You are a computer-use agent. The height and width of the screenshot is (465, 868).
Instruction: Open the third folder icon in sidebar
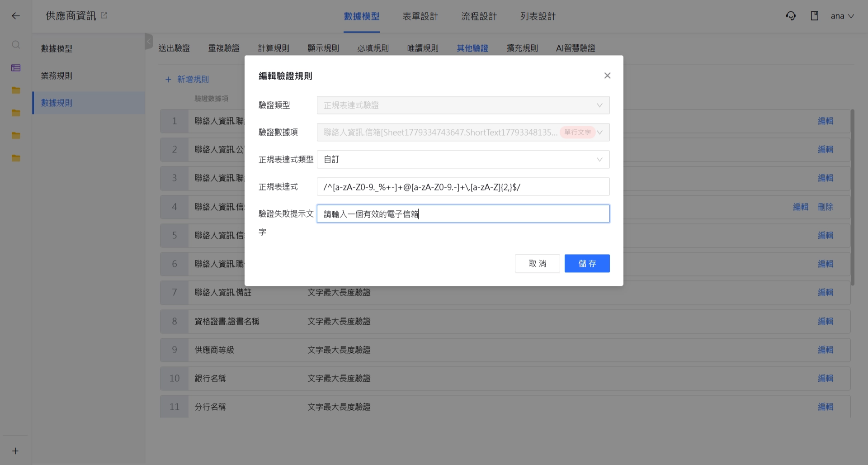[x=16, y=136]
